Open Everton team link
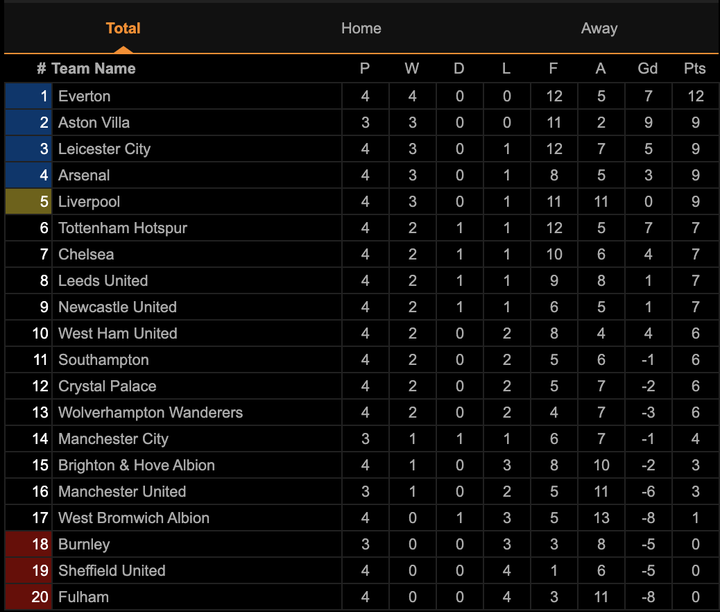Screen dimensions: 720x612 tap(85, 96)
